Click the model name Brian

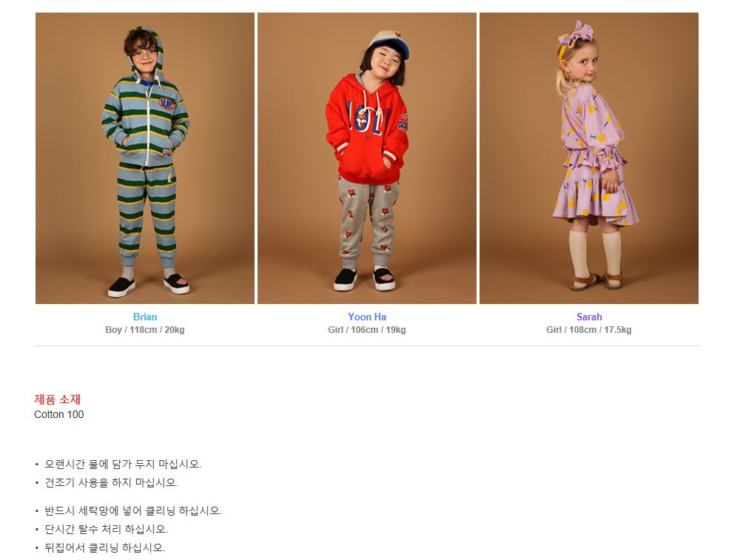pos(145,317)
